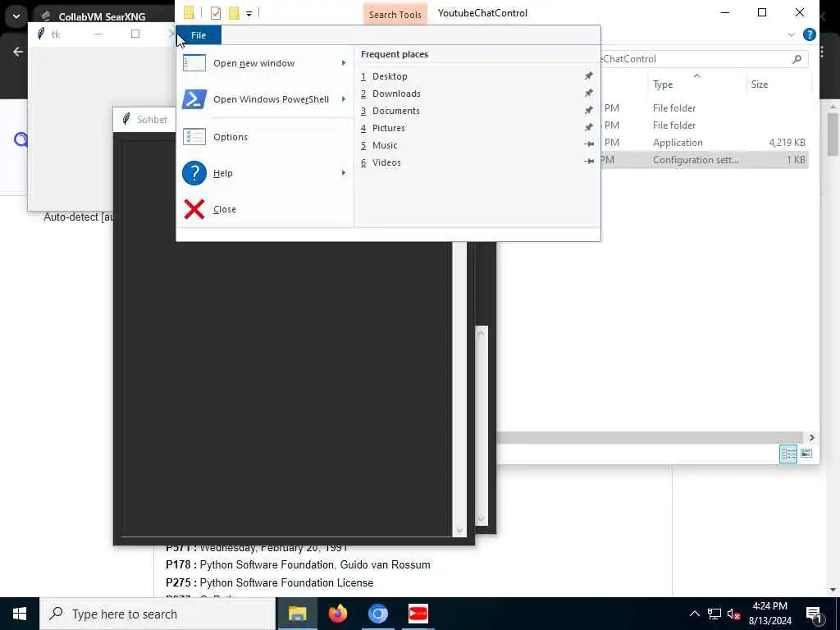This screenshot has height=630, width=840.
Task: Click the Options checklist icon
Action: tap(194, 137)
